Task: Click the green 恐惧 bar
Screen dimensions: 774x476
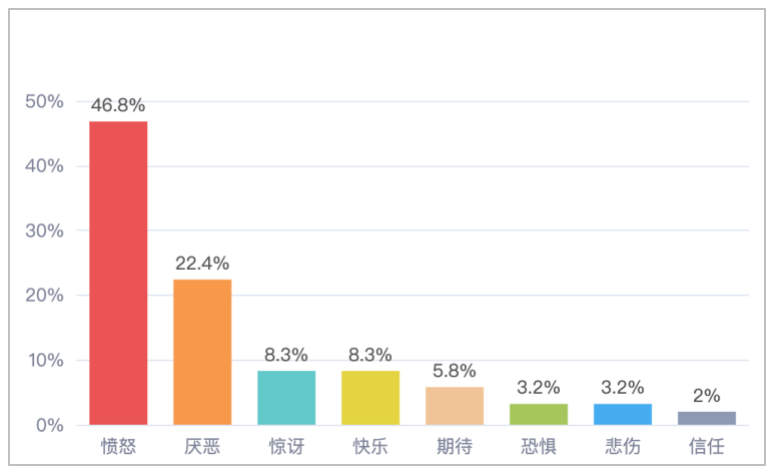Action: click(538, 414)
